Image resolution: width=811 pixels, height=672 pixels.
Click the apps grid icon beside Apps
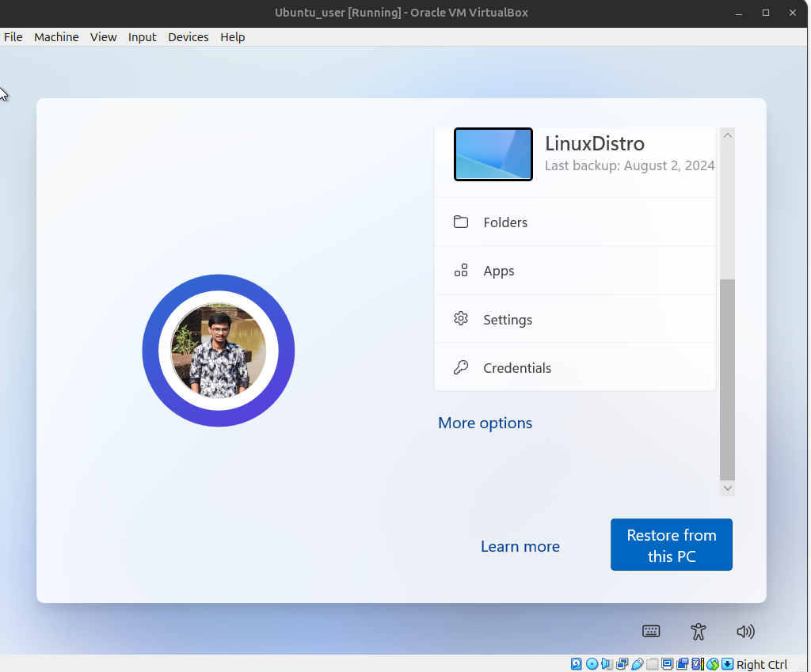click(x=461, y=271)
